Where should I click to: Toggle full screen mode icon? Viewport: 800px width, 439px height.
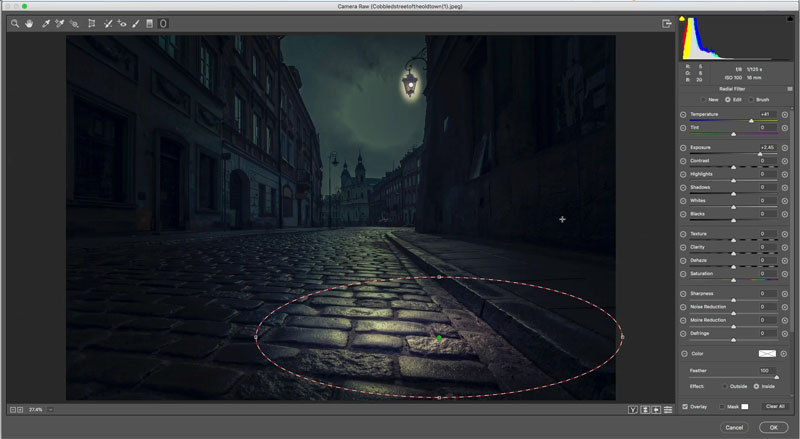[x=666, y=23]
